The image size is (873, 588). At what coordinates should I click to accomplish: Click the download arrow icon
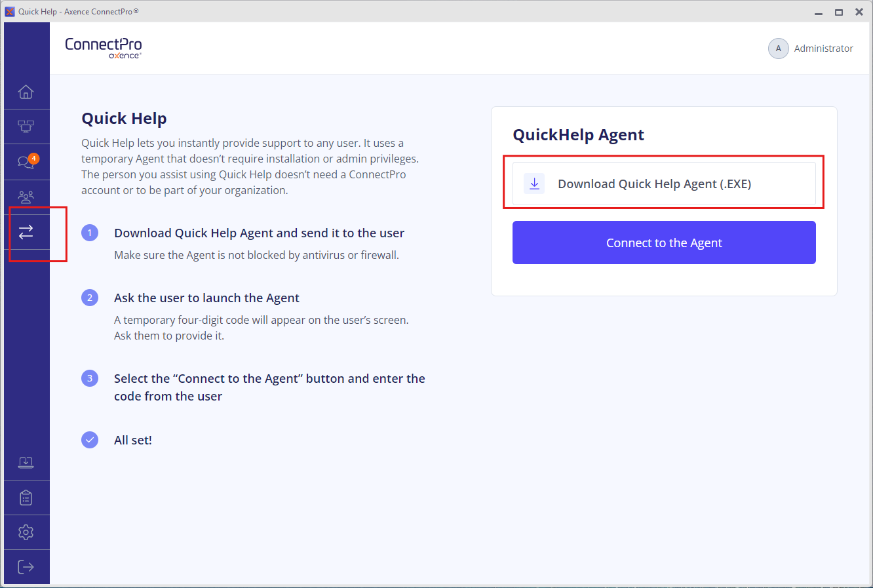(x=534, y=184)
